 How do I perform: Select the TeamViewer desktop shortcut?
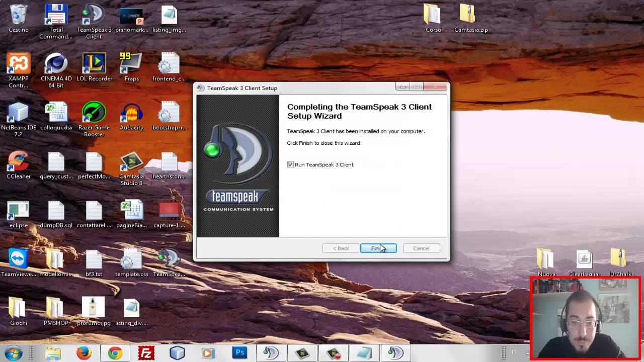point(19,262)
